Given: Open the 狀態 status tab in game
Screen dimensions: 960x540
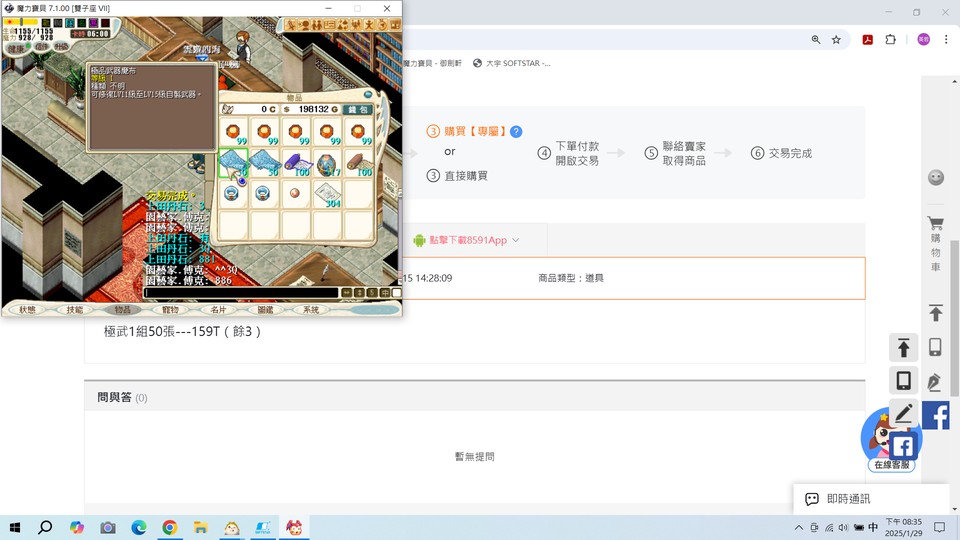Looking at the screenshot, I should coord(28,309).
